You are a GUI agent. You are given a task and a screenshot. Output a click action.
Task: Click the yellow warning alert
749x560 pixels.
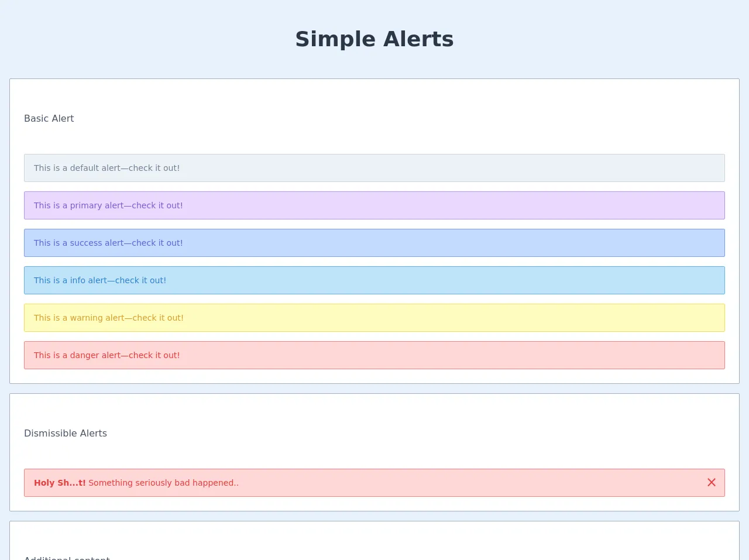pyautogui.click(x=374, y=318)
